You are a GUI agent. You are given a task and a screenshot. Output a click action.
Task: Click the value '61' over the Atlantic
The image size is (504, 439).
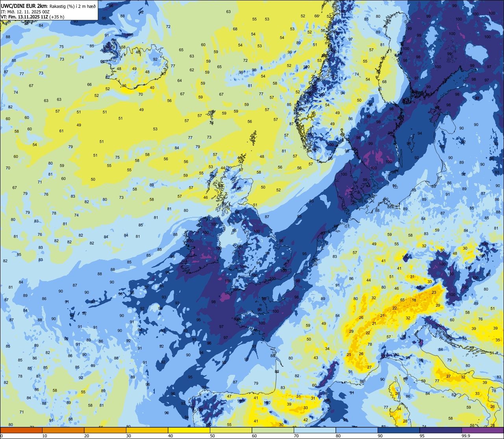click(61, 131)
